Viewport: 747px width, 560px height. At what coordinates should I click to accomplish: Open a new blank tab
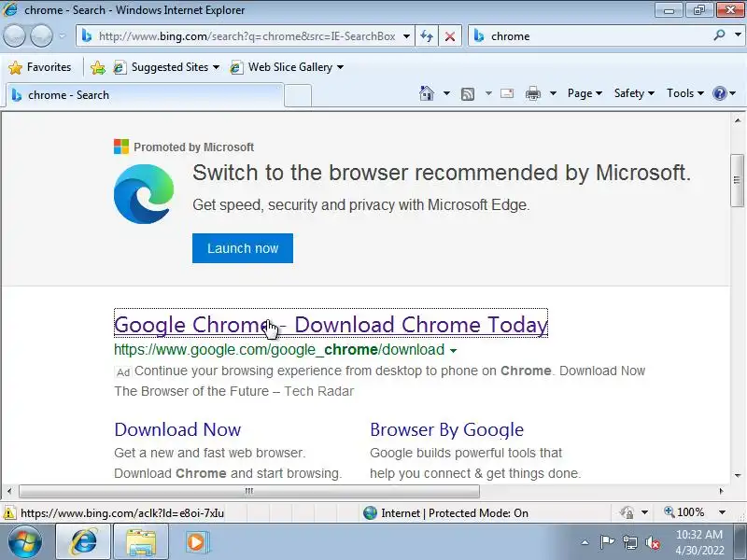pyautogui.click(x=298, y=96)
